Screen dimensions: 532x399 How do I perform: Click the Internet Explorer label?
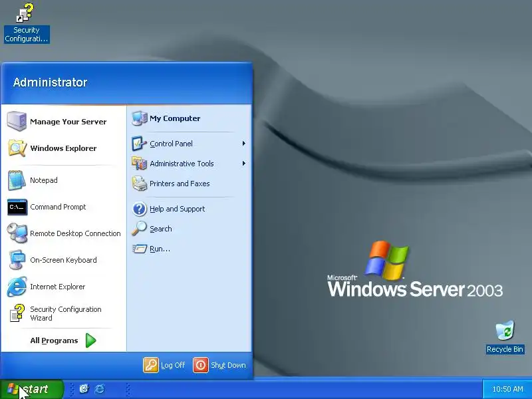tap(58, 287)
